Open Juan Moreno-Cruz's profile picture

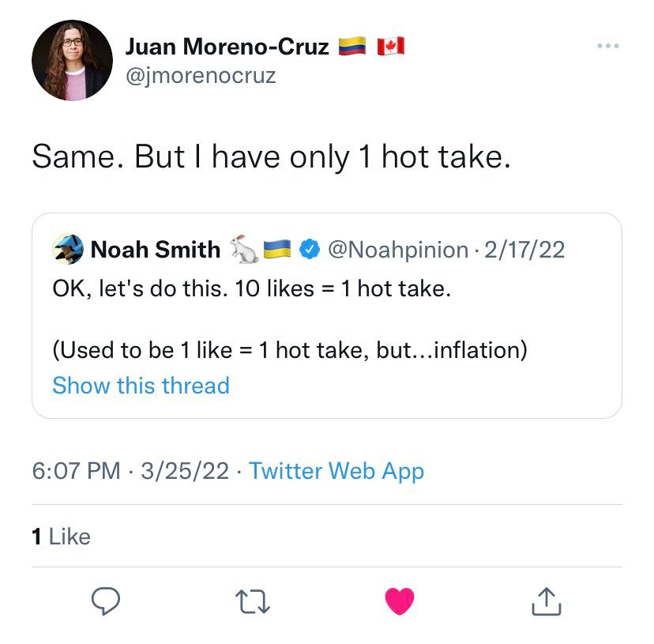[x=72, y=61]
